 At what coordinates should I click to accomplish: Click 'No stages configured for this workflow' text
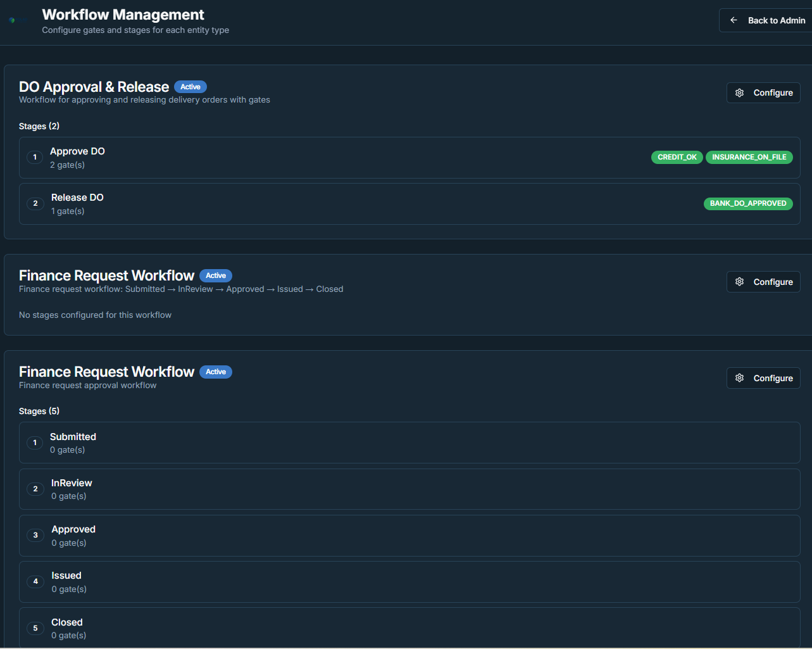pos(95,315)
